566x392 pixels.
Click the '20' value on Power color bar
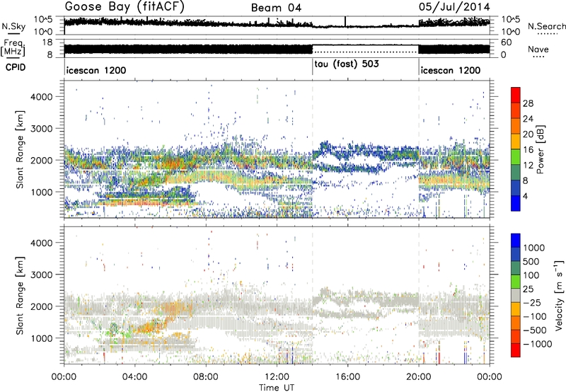[x=528, y=134]
